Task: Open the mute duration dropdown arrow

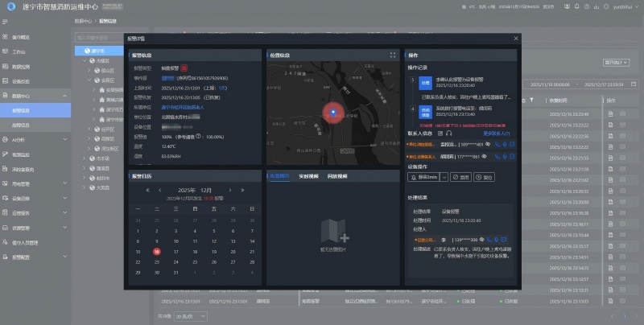Action: click(443, 176)
